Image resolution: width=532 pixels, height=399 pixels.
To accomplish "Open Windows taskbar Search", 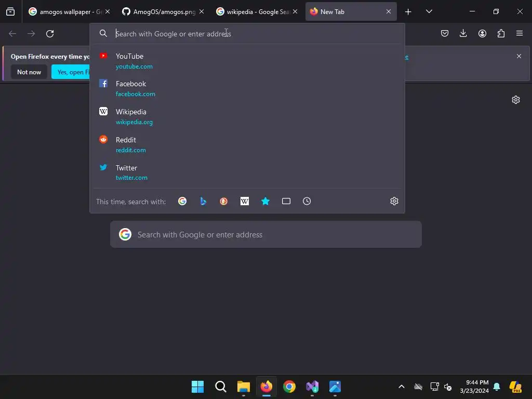I will click(220, 387).
